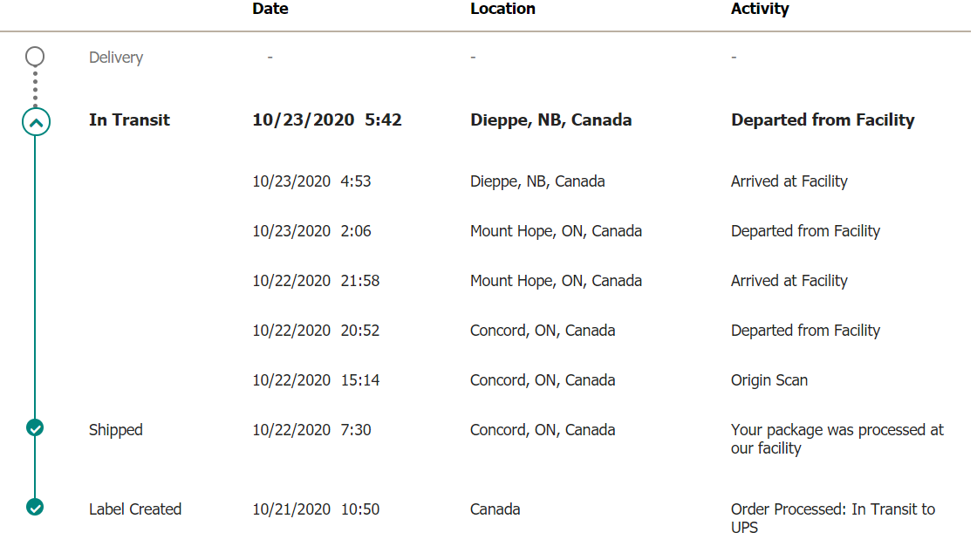Click Dieppe, NB, Canada bold location

[550, 120]
